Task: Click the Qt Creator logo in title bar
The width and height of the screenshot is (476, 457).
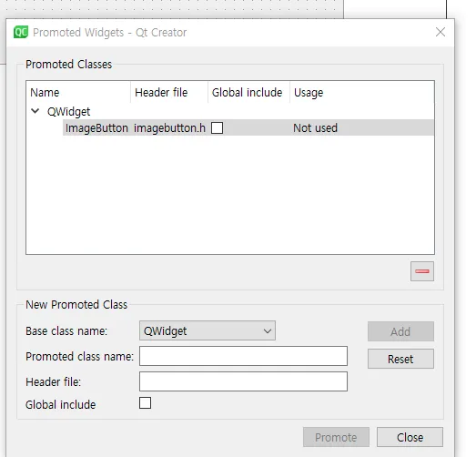Action: click(x=21, y=32)
